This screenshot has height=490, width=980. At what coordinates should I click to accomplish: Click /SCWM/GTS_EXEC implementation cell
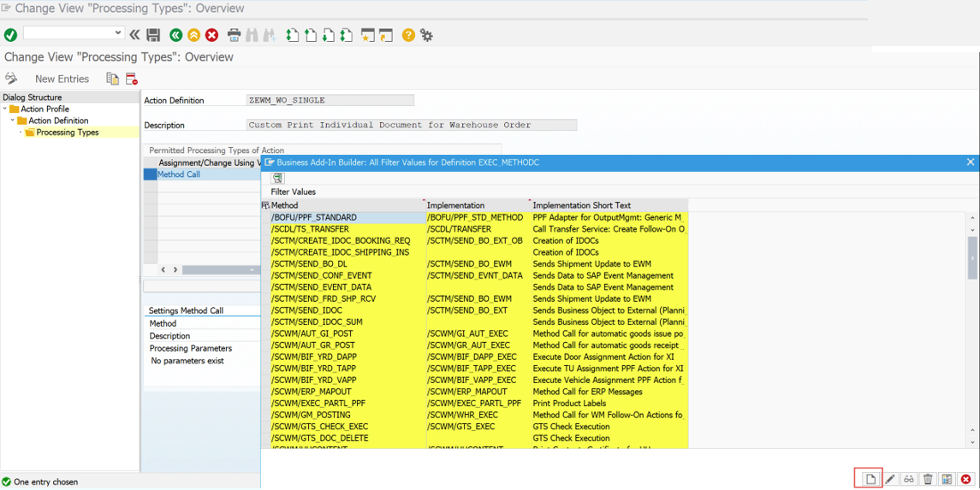tap(478, 427)
